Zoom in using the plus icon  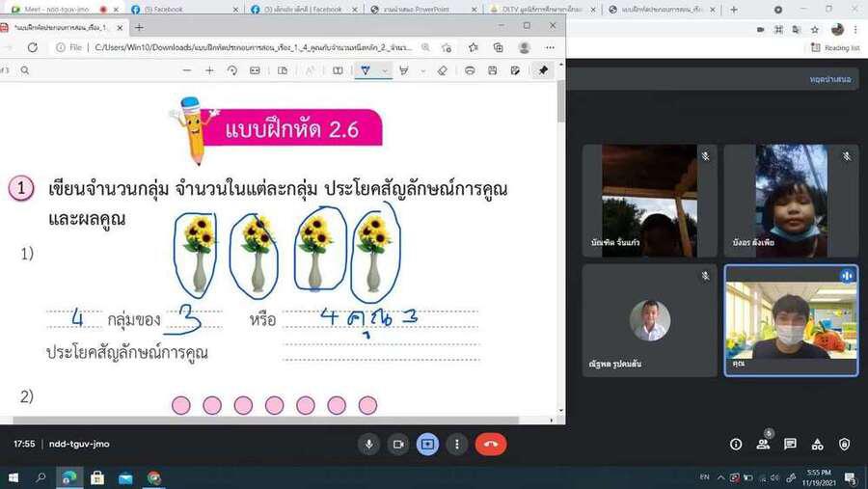pos(209,70)
